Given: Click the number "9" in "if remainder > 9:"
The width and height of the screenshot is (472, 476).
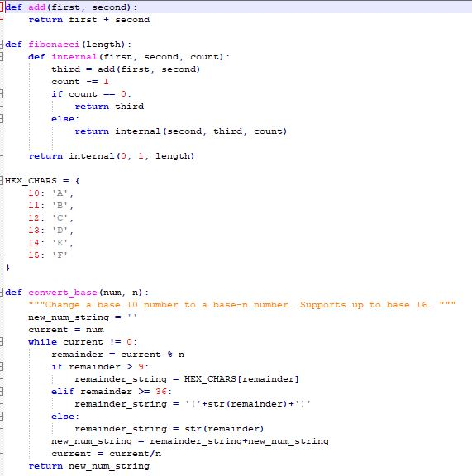Looking at the screenshot, I should pyautogui.click(x=141, y=367).
